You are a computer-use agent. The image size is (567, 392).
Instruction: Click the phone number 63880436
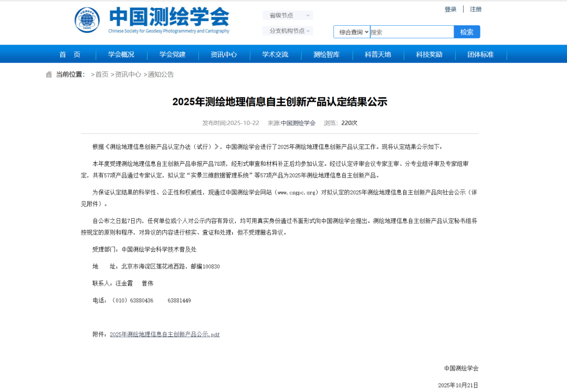(141, 301)
